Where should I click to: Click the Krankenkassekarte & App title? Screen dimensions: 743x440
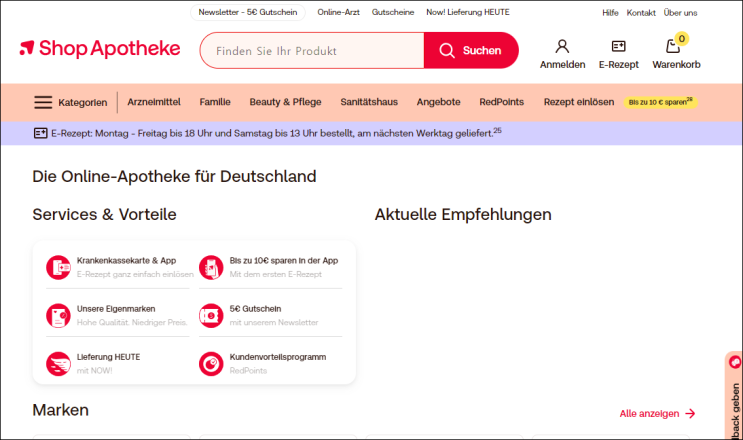point(127,260)
